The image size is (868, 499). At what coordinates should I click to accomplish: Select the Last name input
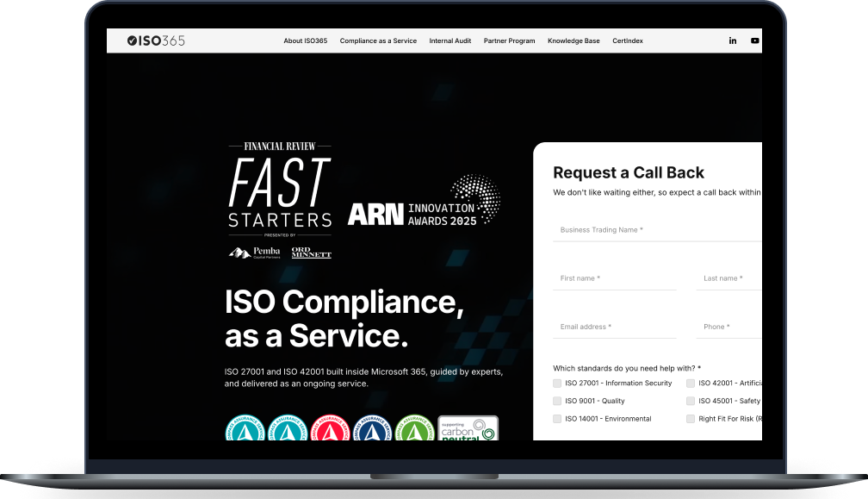pyautogui.click(x=729, y=278)
